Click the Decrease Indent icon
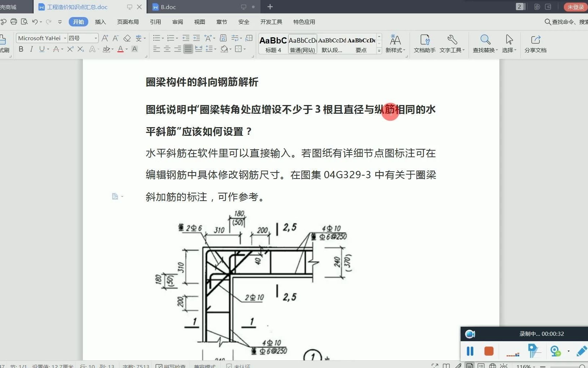588x368 pixels. pyautogui.click(x=186, y=38)
